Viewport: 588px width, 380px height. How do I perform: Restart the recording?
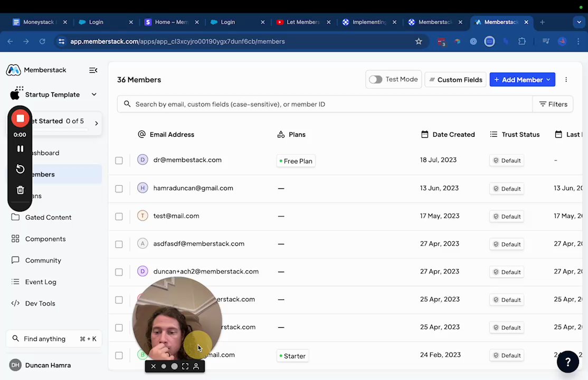[20, 169]
